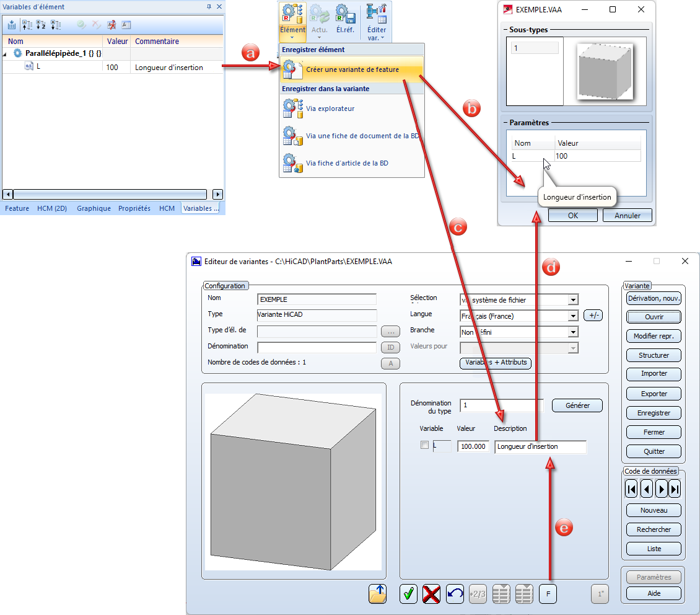Click the delete formula icon with red cross

point(112,25)
